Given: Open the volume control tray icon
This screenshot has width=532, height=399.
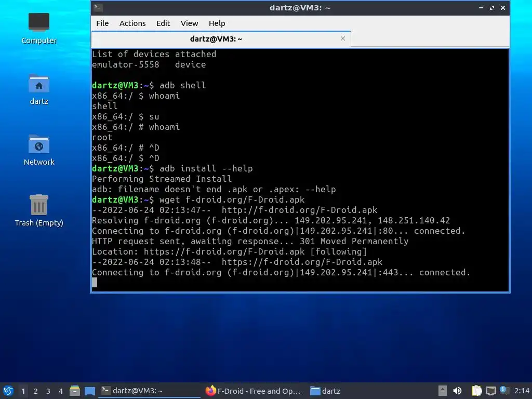Looking at the screenshot, I should [457, 391].
